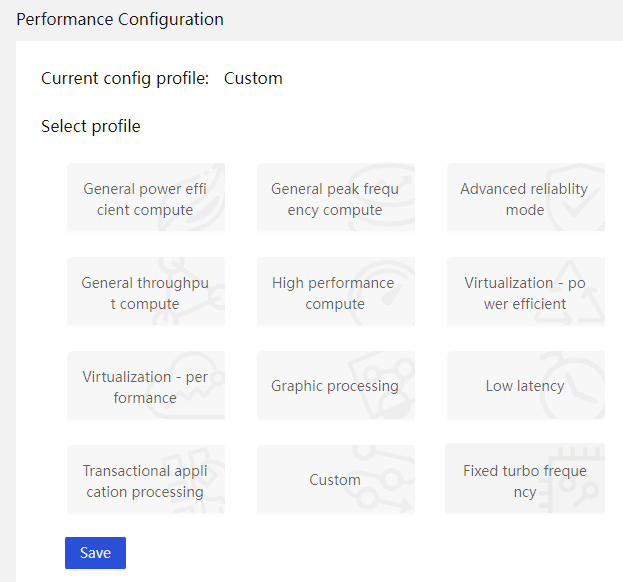This screenshot has height=582, width=623.
Task: Click chip icon in Fixed turbo frequency tile
Action: pyautogui.click(x=572, y=479)
